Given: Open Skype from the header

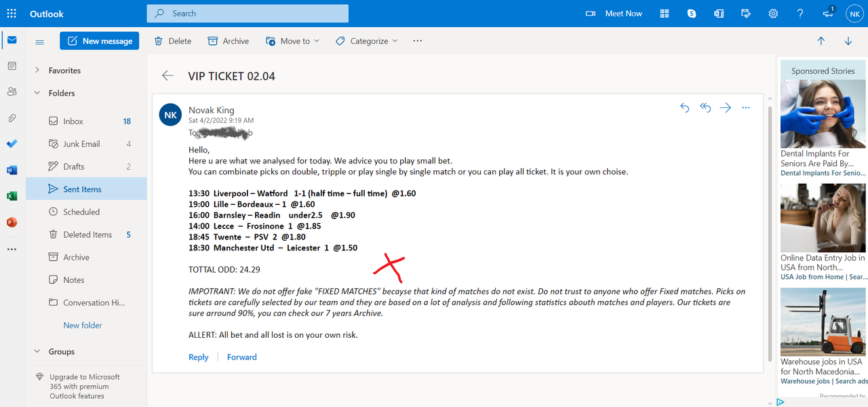Looking at the screenshot, I should pos(692,14).
